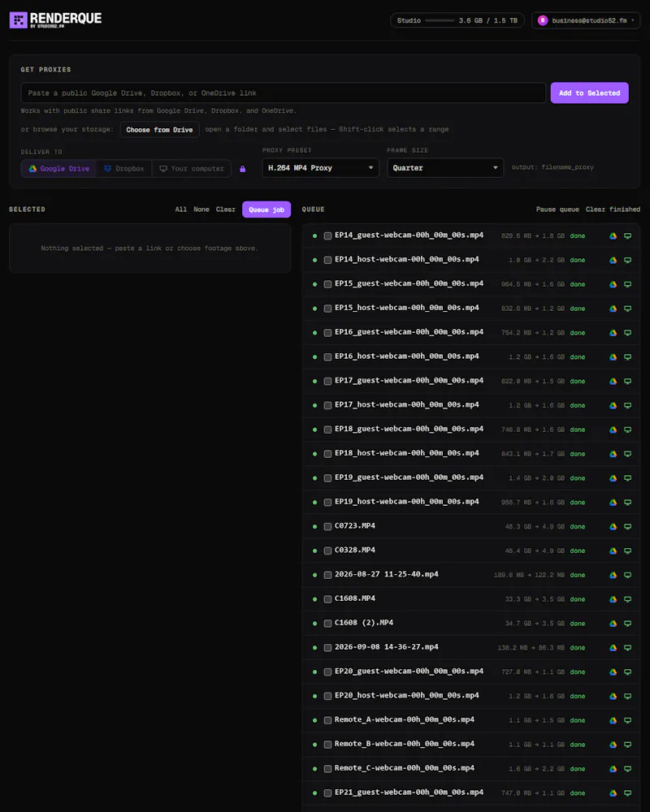Screen dimensions: 650x812
Task: Click Choose from Drive button
Action: tap(159, 129)
